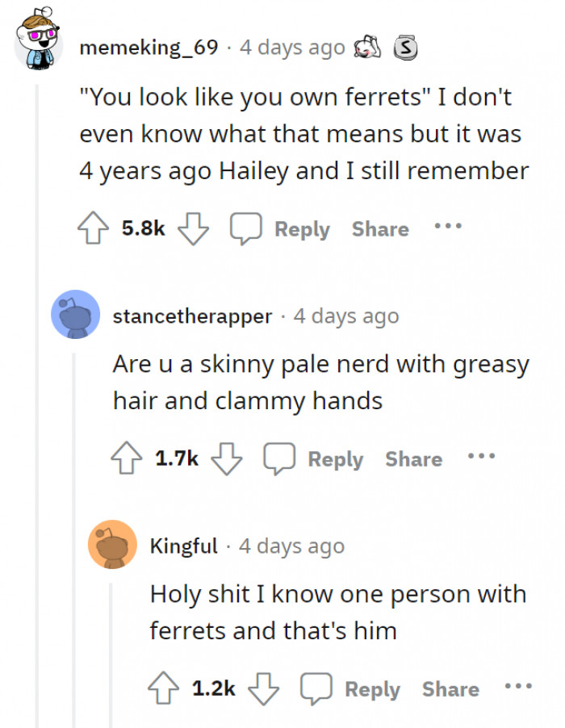The height and width of the screenshot is (728, 565).
Task: Downvote stancetherapper's comment
Action: (226, 459)
